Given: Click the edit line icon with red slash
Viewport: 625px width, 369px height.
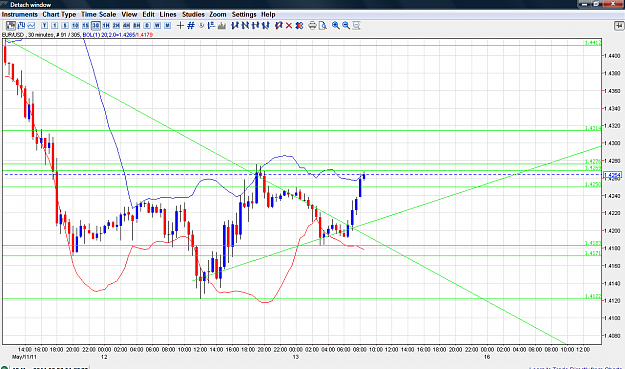Looking at the screenshot, I should pos(279,26).
